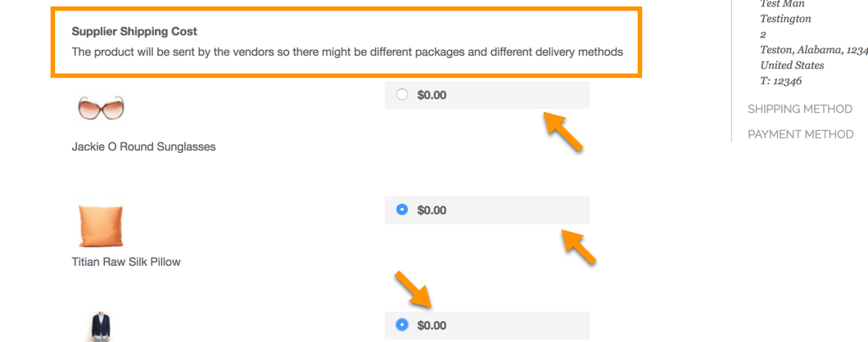Select the sunglasses $0.00 shipping radio button
Viewport: 868px width, 342px height.
402,94
